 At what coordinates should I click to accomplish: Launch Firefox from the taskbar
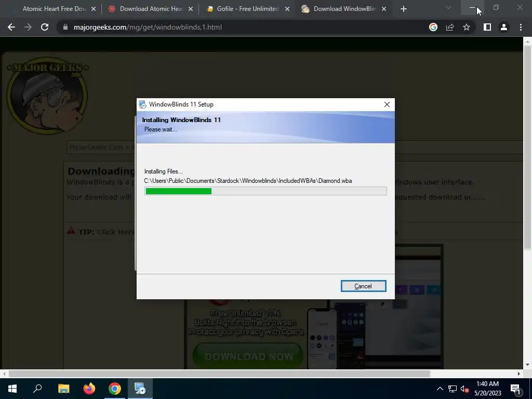coord(89,389)
